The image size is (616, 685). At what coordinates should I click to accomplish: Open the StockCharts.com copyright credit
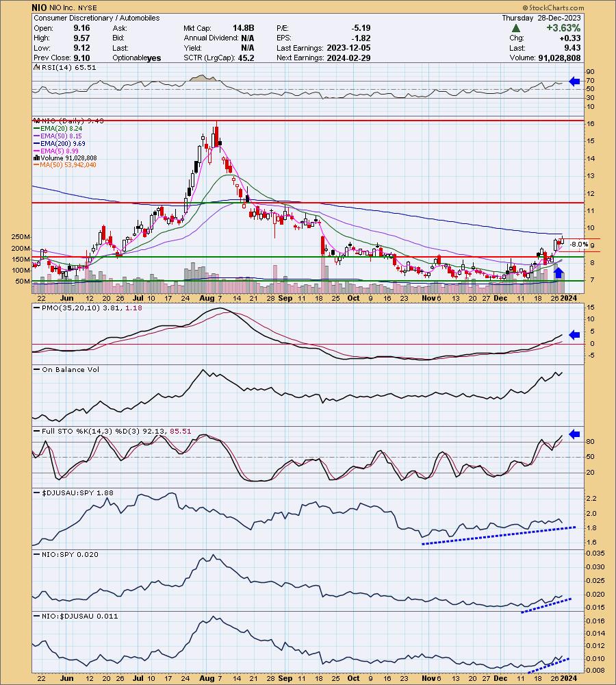tap(553, 8)
